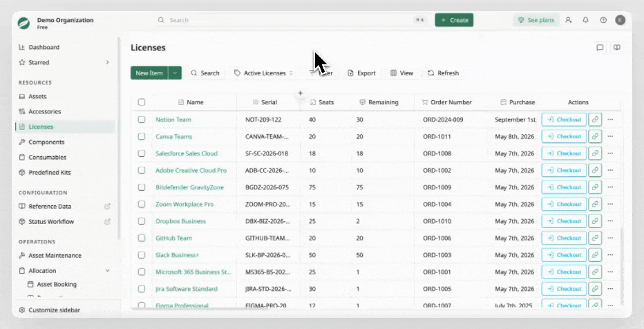
Task: Check the Dropbox Business row checkbox
Action: (141, 221)
